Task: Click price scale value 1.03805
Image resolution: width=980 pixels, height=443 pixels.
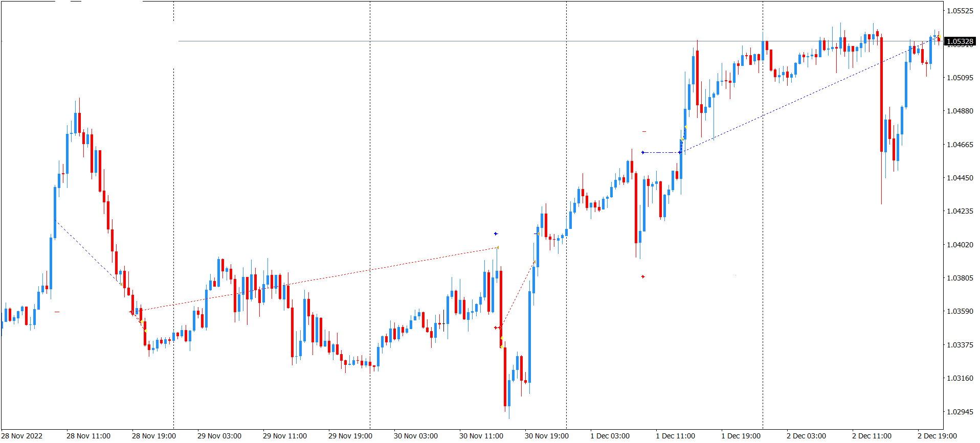Action: [960, 278]
